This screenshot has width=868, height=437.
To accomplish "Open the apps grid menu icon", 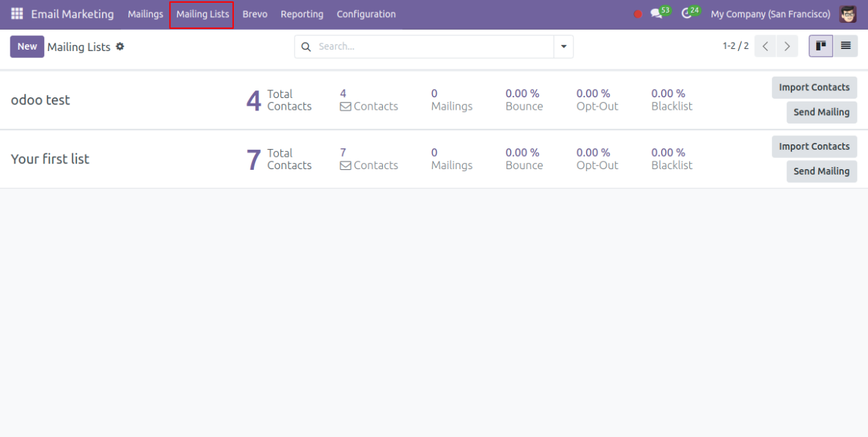I will [x=17, y=14].
